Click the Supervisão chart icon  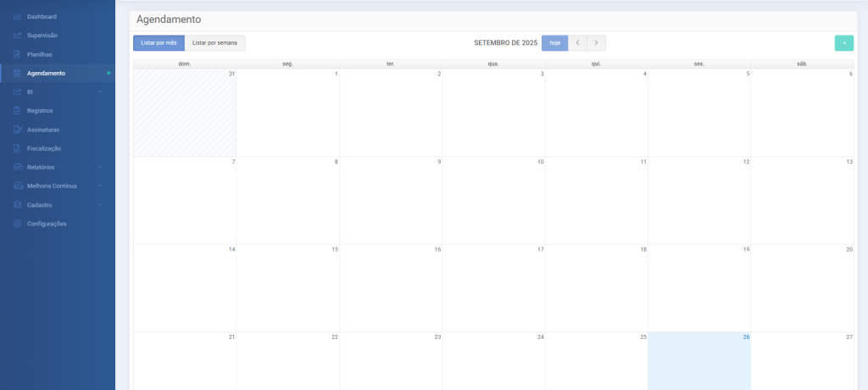point(18,36)
